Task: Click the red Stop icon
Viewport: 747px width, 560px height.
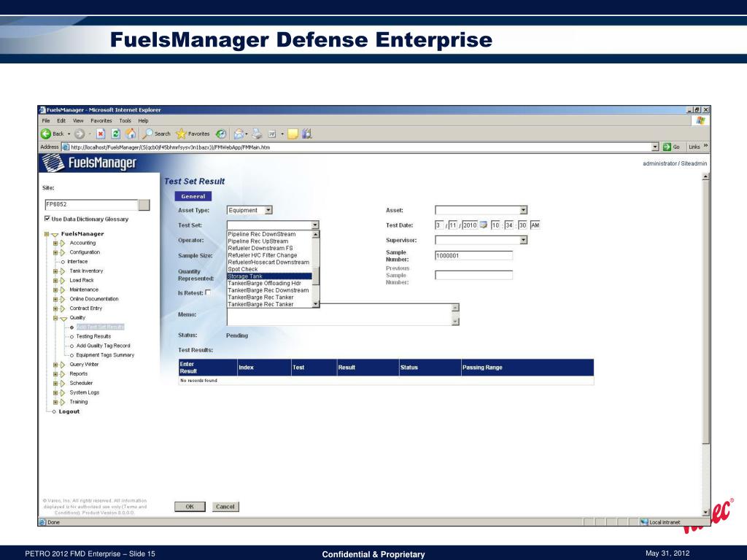Action: click(101, 134)
